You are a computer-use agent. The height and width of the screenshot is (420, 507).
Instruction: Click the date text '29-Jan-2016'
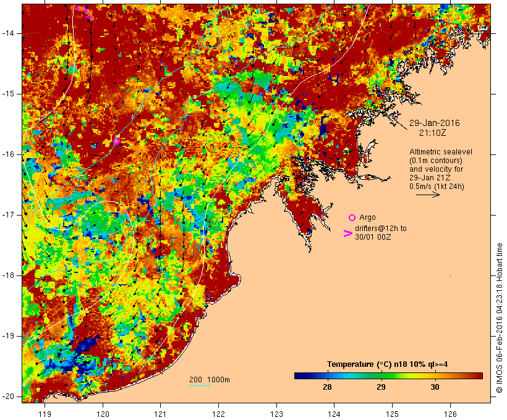pyautogui.click(x=435, y=123)
